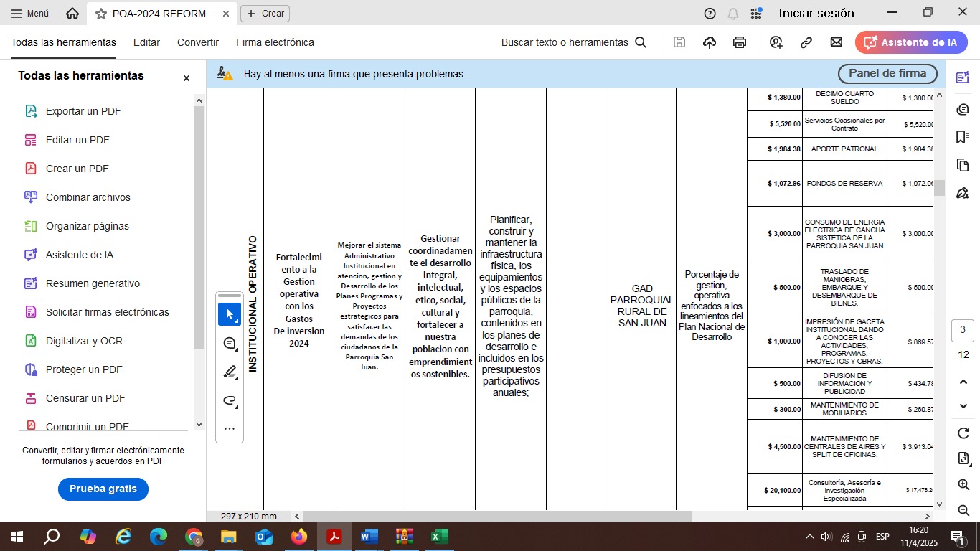This screenshot has height=551, width=980.
Task: Choose the comment bubble tool
Action: (x=230, y=343)
